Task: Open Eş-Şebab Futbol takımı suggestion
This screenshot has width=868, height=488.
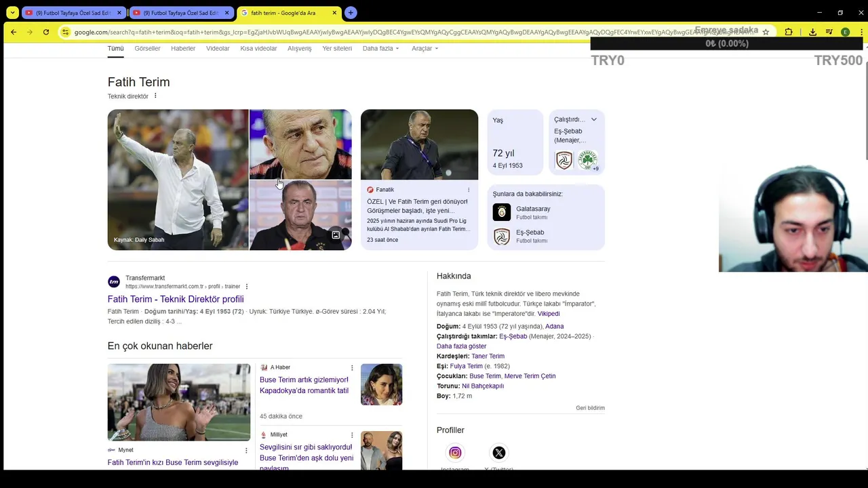Action: (x=546, y=236)
